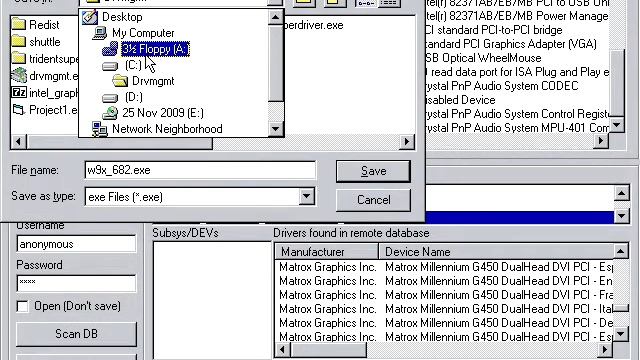
Task: Click the drivers table's scroll-down arrow
Action: click(620, 335)
